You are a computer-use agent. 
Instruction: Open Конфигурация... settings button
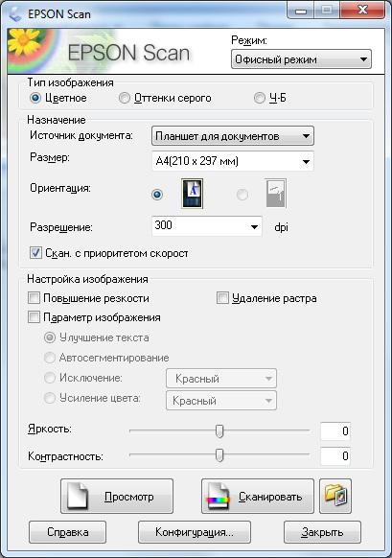coord(195,532)
